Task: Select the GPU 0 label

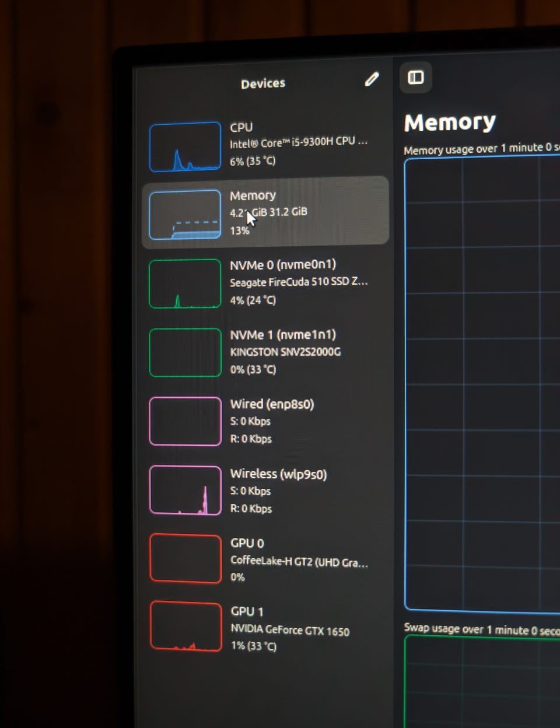Action: click(x=247, y=543)
